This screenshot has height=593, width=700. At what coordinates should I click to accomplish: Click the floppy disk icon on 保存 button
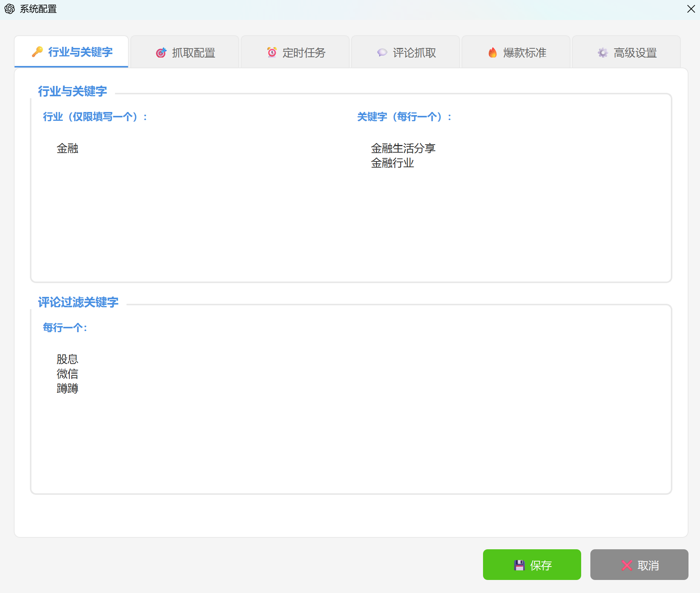click(x=519, y=565)
